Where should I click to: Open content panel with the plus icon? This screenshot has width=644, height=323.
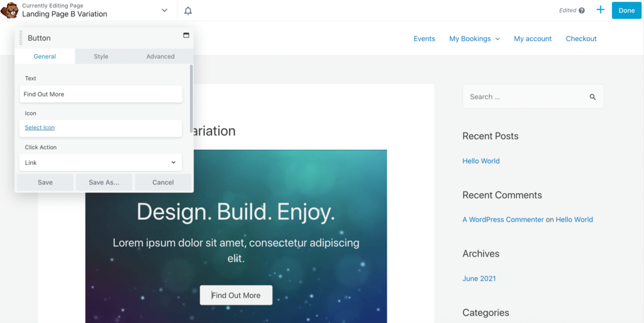pyautogui.click(x=601, y=10)
